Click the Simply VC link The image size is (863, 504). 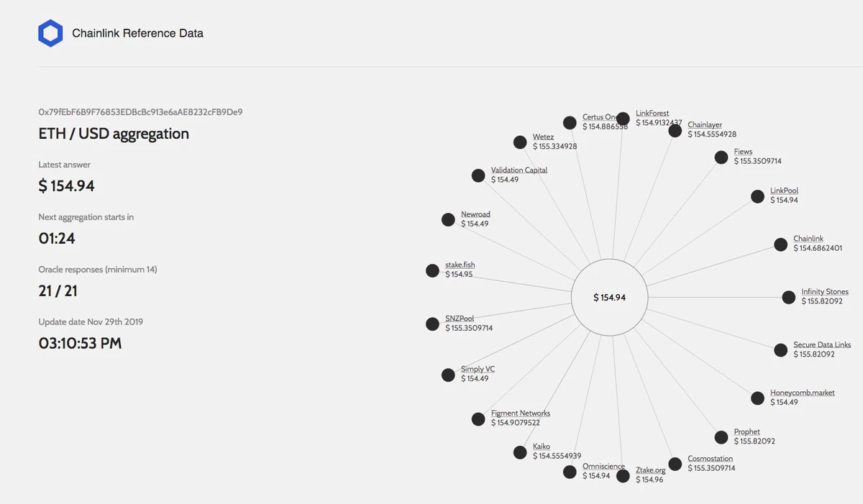point(478,370)
